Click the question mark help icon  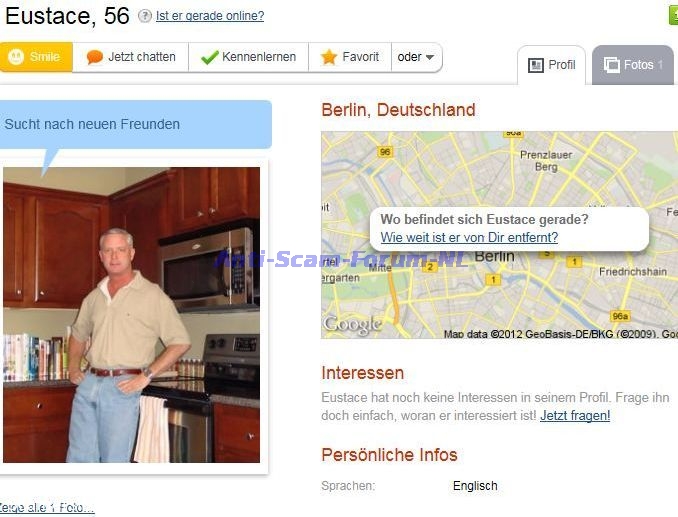[x=145, y=16]
